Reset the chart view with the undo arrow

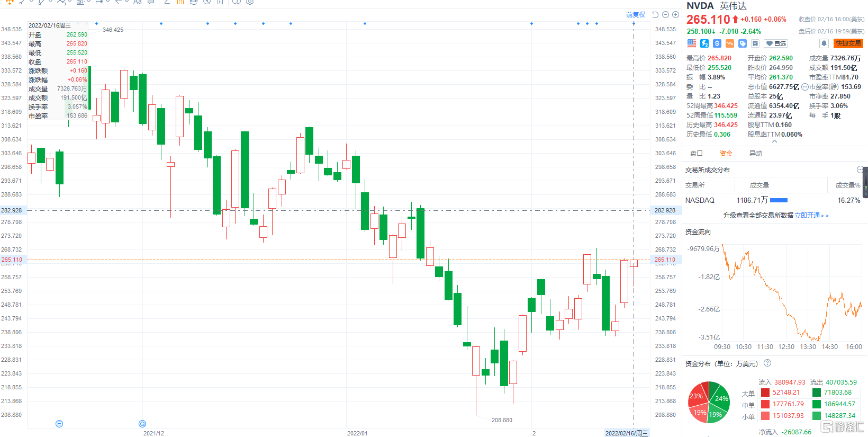[x=655, y=15]
